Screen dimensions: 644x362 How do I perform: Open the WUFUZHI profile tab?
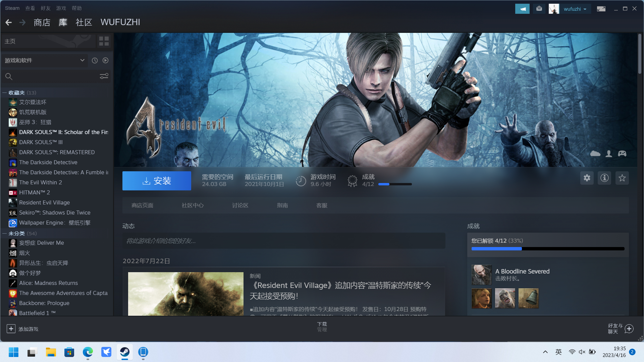(x=120, y=22)
